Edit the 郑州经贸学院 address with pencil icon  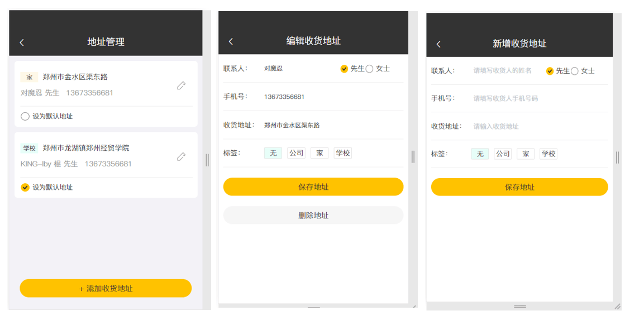click(181, 156)
